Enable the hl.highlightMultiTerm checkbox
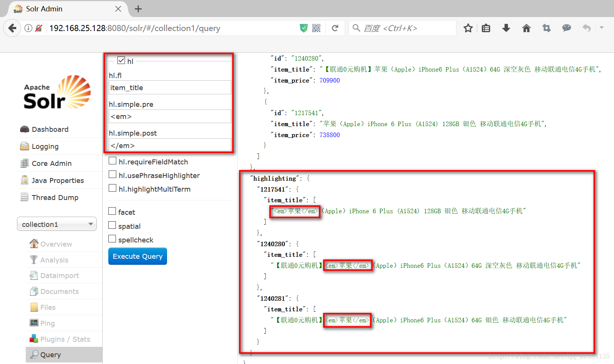This screenshot has height=364, width=614. pos(112,188)
